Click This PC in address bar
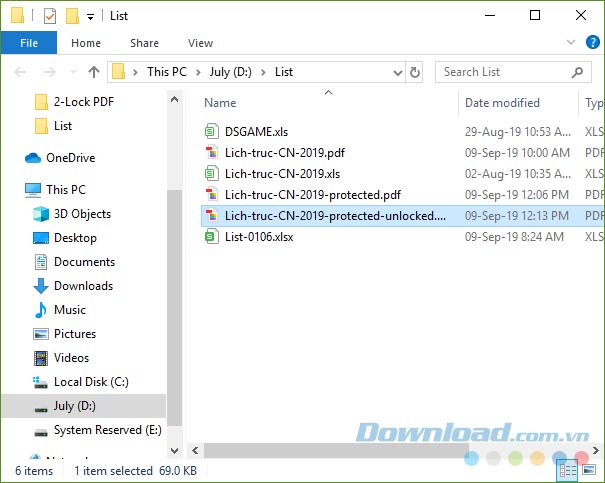The image size is (605, 483). pyautogui.click(x=167, y=72)
